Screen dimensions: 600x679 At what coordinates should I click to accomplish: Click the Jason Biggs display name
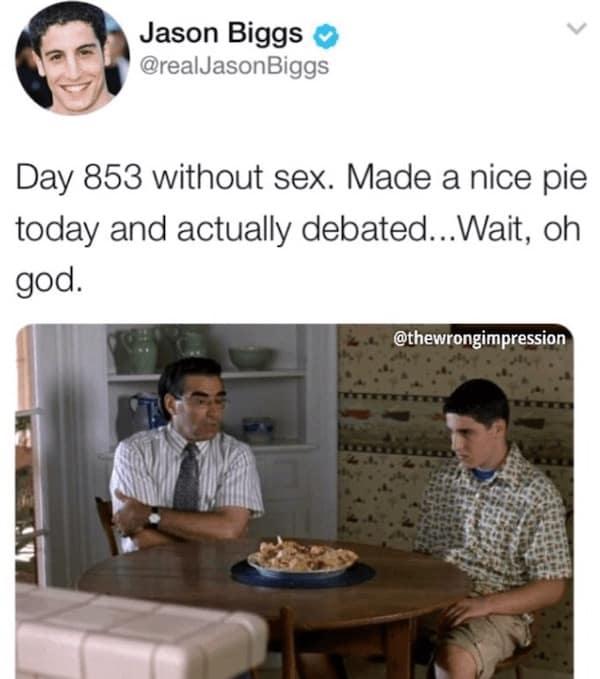coord(221,33)
